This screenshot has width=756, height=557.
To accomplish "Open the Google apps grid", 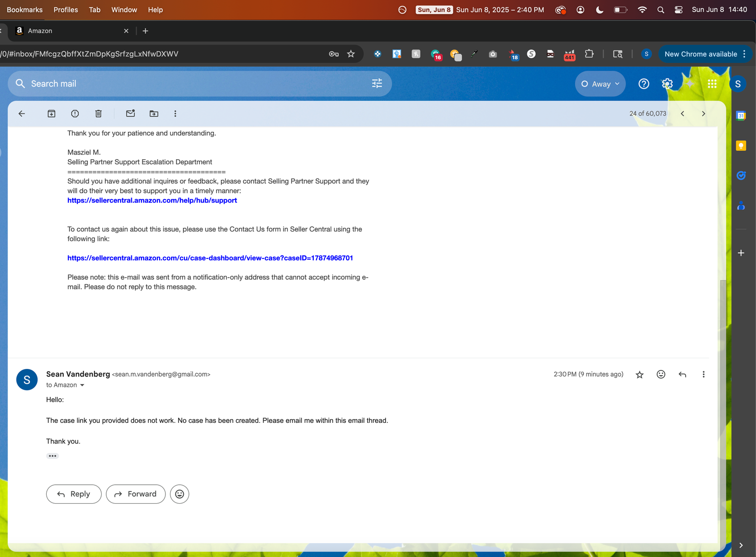I will [x=712, y=84].
